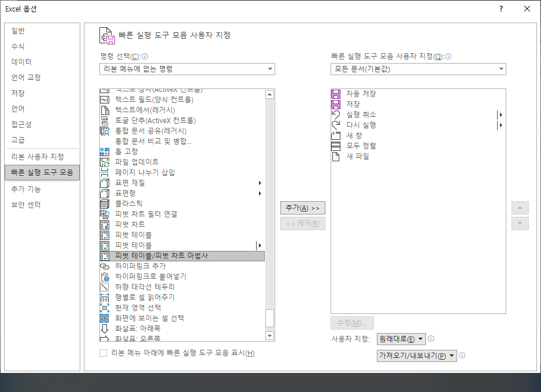The width and height of the screenshot is (541, 392).
Task: Click the << 제거(R) button
Action: (303, 224)
